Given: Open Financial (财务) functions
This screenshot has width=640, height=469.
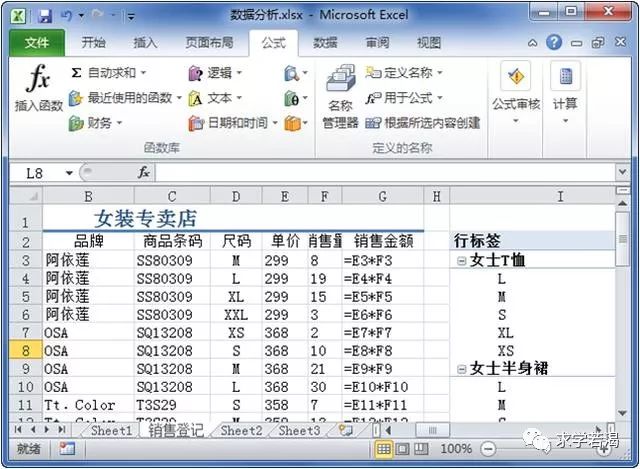Looking at the screenshot, I should coord(96,123).
